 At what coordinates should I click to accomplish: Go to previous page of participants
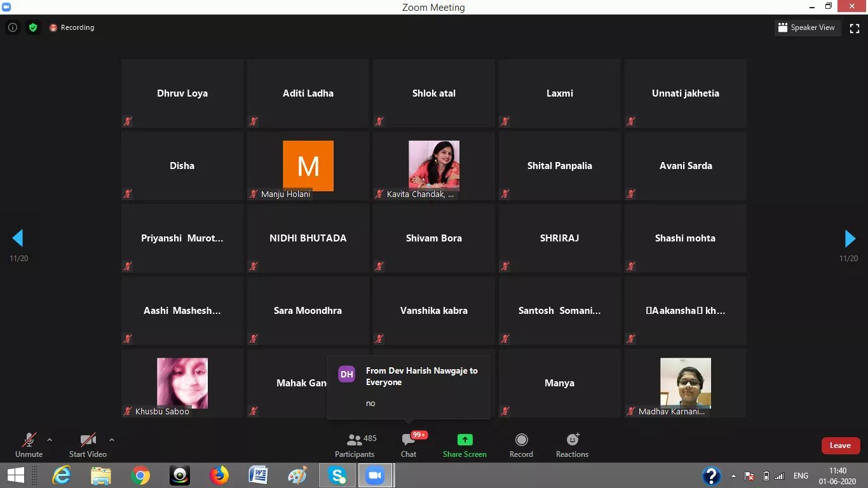[18, 238]
